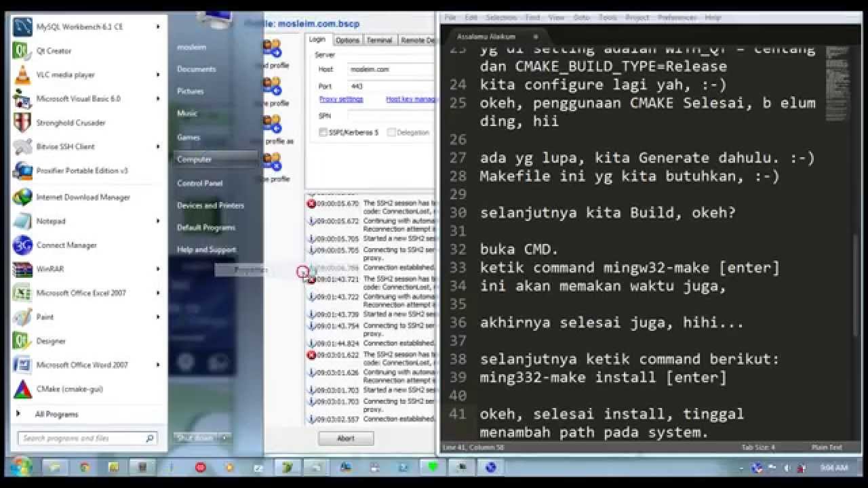The width and height of the screenshot is (868, 488).
Task: Switch to Options tab in Bitvise
Action: (347, 40)
